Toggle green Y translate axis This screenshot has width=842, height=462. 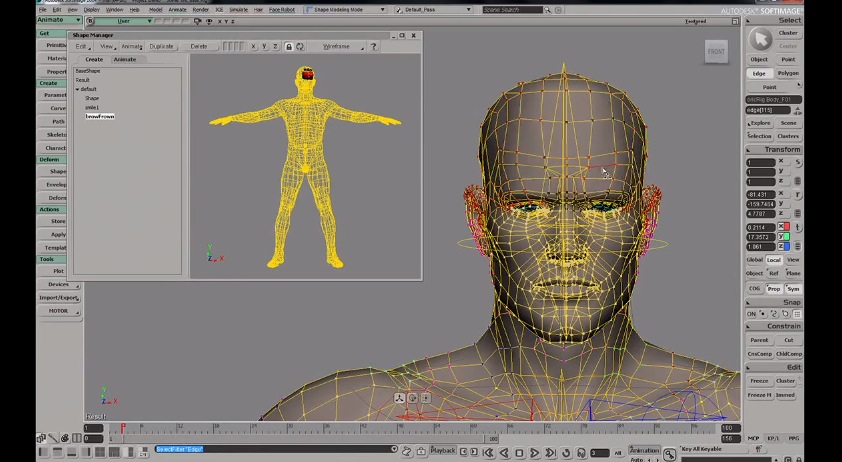pos(784,237)
